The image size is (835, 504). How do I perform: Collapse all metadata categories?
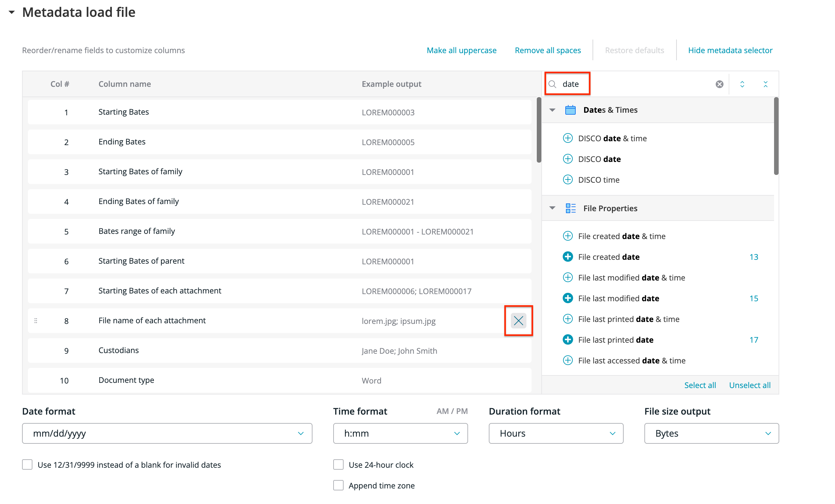pos(765,84)
